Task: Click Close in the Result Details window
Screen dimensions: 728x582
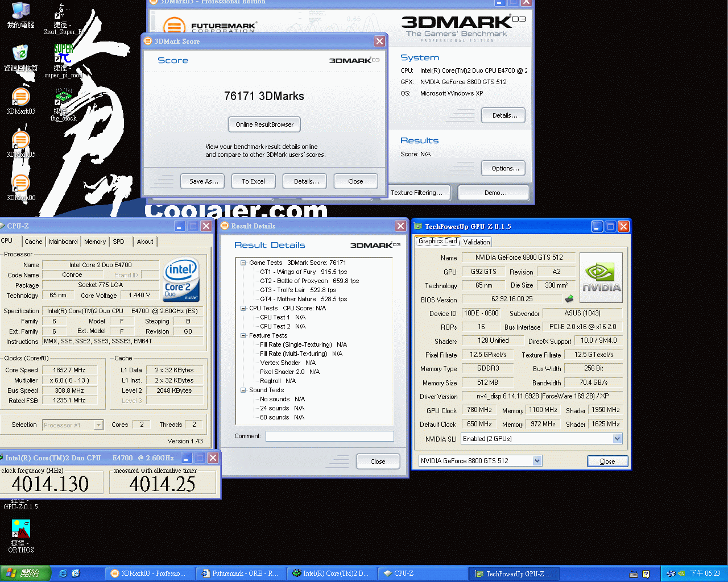Action: tap(378, 462)
